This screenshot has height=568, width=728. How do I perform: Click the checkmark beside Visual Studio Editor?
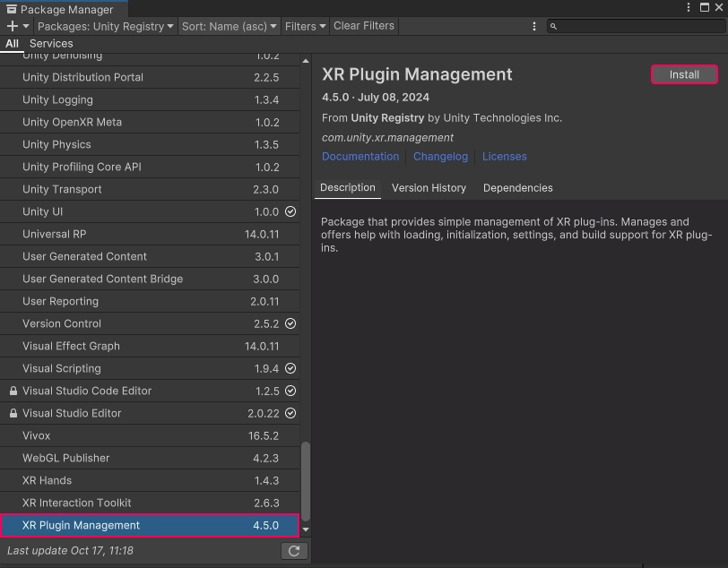click(289, 413)
